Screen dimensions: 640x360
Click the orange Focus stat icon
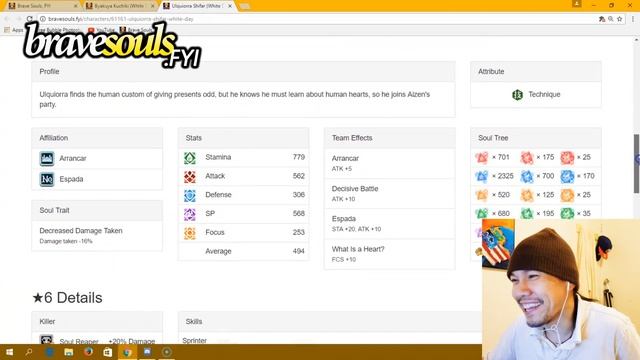tap(190, 233)
